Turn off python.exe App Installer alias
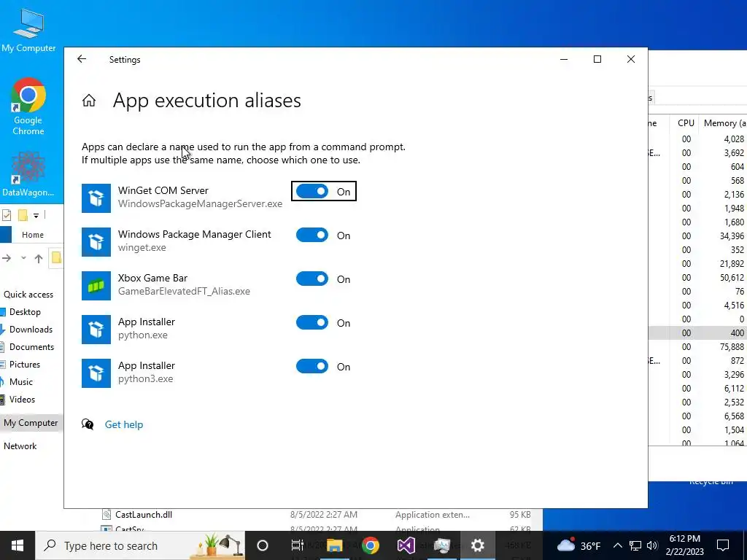Screen dimensions: 747x560 (312, 323)
